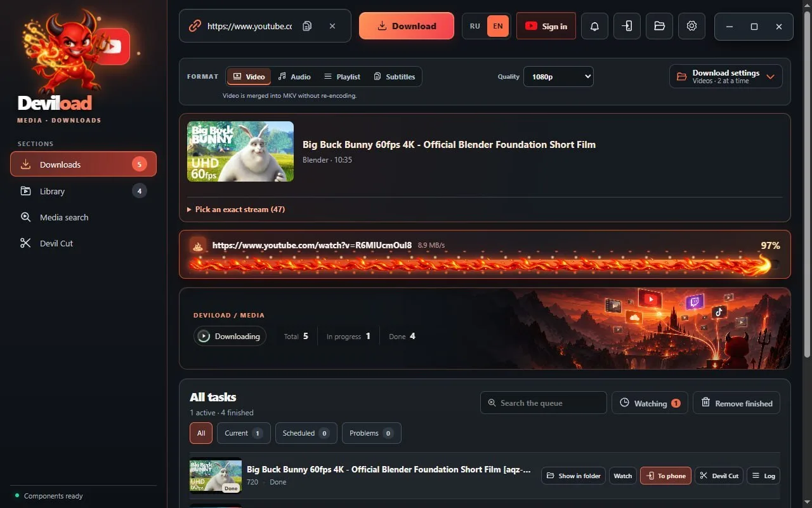812x508 pixels.
Task: Select the Video format tab
Action: pos(249,77)
